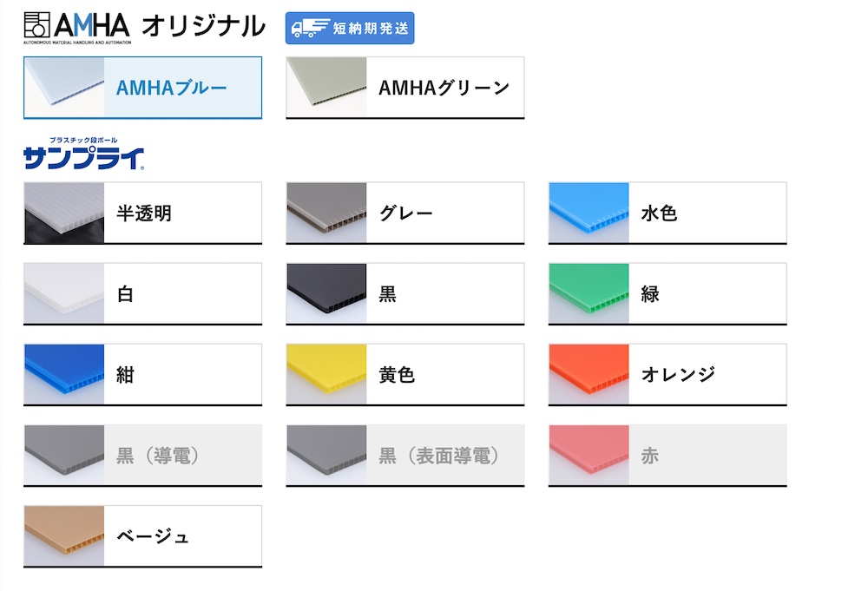
Task: Click the グレー sheet thumbnail
Action: coord(326,213)
